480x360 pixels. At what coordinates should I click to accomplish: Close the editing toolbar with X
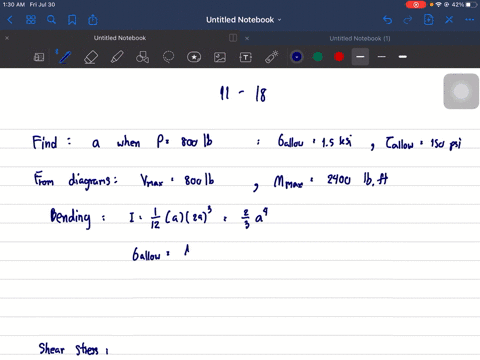tap(449, 20)
